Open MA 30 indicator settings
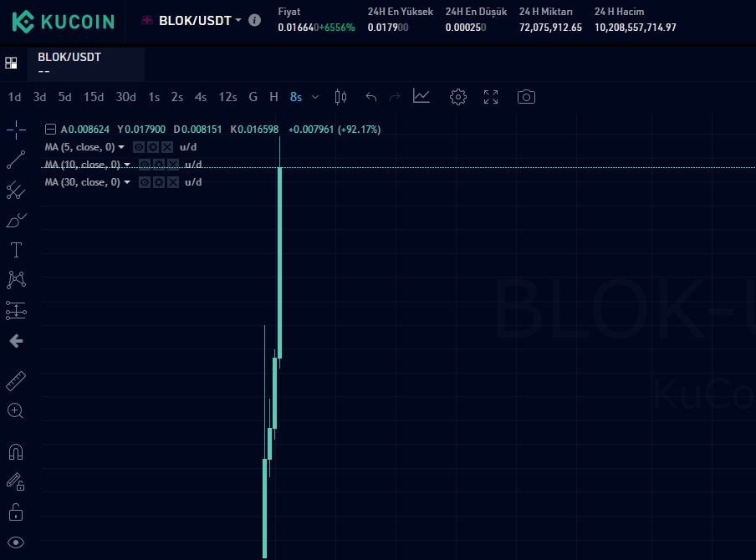The width and height of the screenshot is (756, 560). (159, 182)
